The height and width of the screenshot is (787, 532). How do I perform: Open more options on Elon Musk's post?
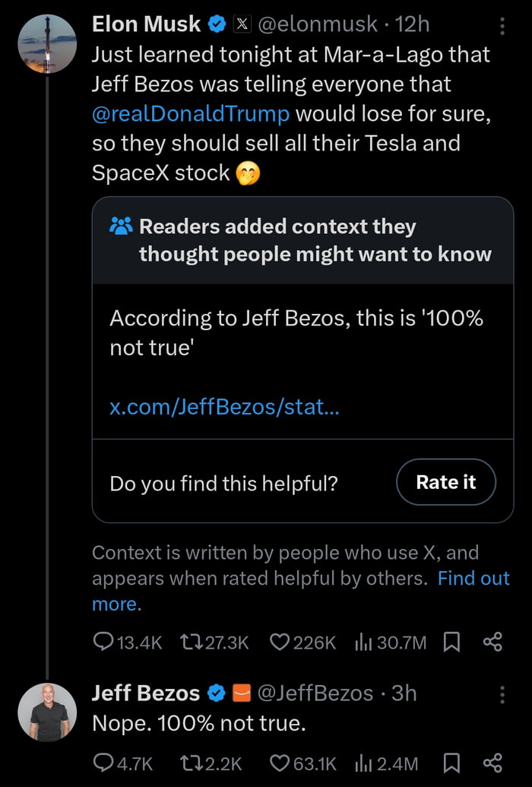coord(502,27)
